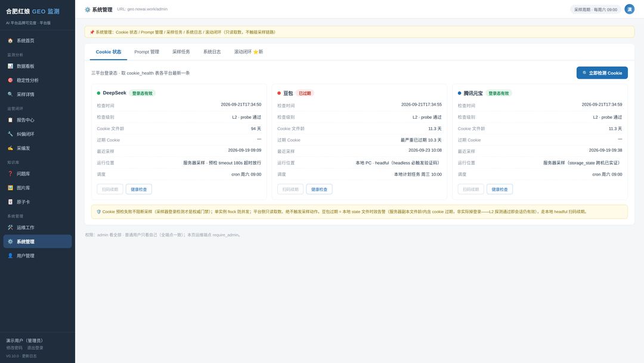Open the 更新日志 link next to version

tap(29, 356)
